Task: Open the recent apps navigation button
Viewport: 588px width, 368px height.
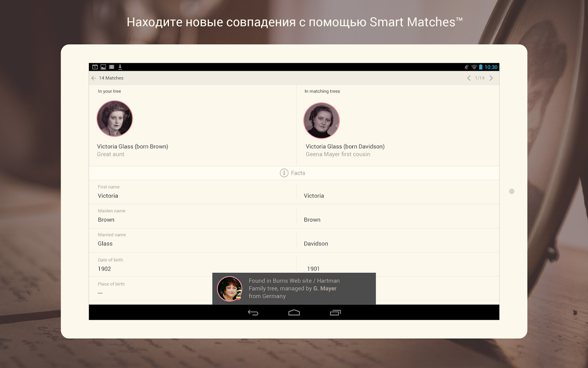Action: (x=335, y=313)
